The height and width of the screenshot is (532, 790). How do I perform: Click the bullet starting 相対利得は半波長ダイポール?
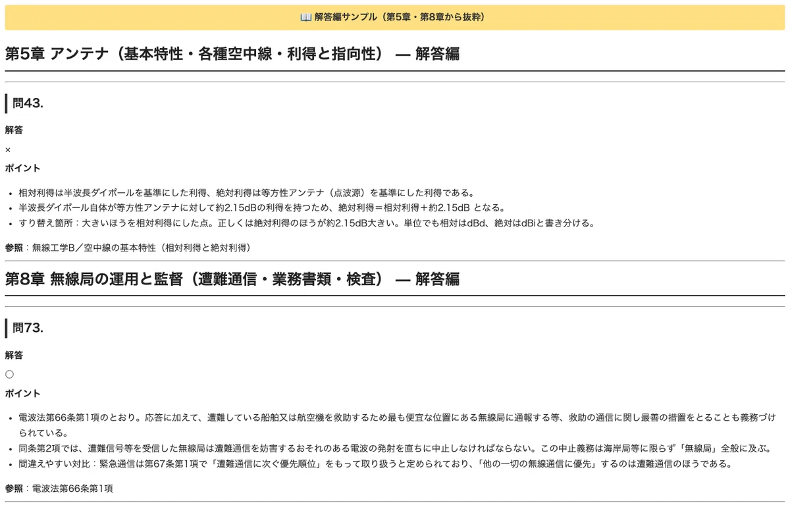247,193
